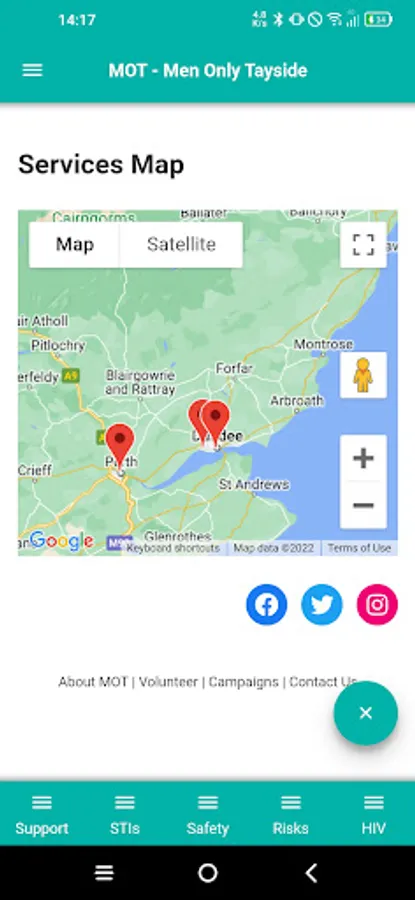
Task: Close the floating action button menu
Action: 366,713
